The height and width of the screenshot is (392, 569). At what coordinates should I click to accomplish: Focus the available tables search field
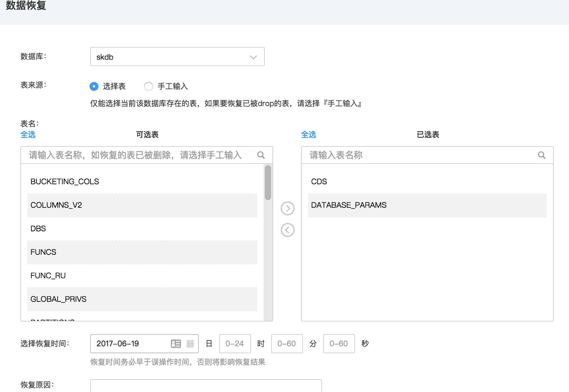[146, 155]
